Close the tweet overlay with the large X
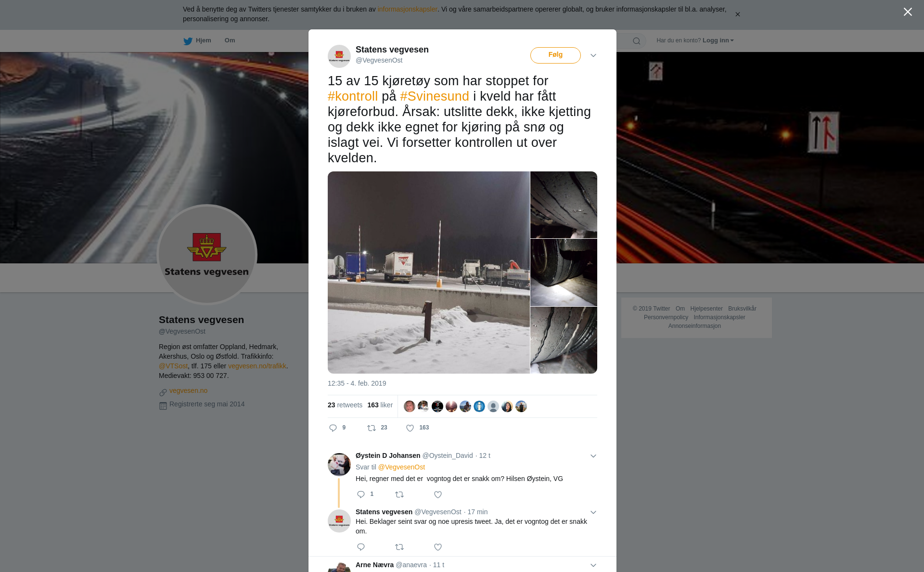 click(x=908, y=12)
